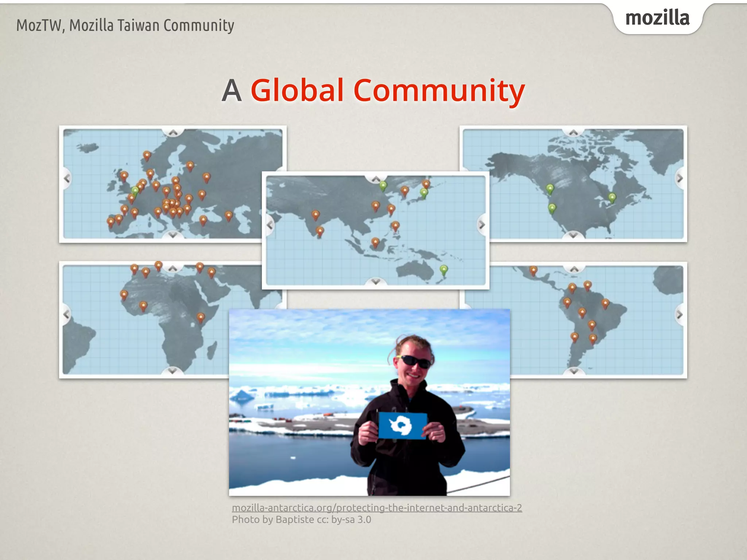This screenshot has height=560, width=747.
Task: Pan the Asia map left with the arrow
Action: coord(270,225)
